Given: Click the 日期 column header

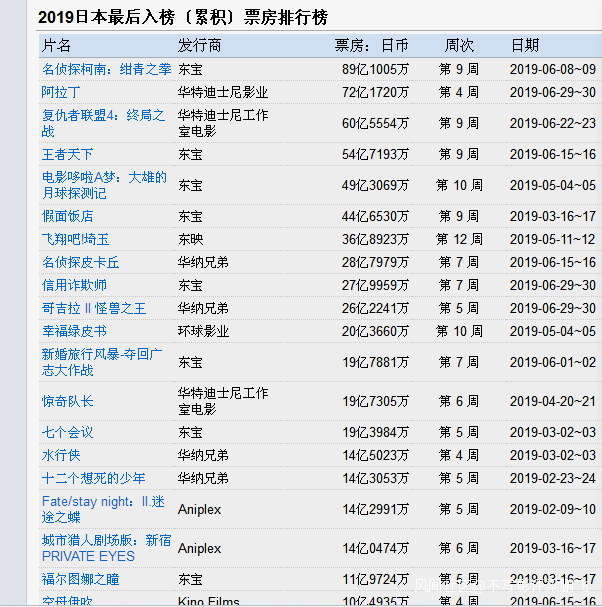Looking at the screenshot, I should tap(525, 46).
